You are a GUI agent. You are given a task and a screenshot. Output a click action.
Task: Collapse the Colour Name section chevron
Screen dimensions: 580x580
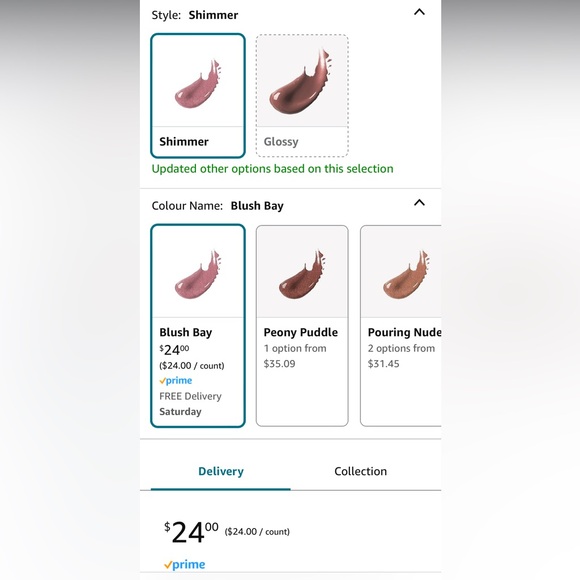(419, 203)
